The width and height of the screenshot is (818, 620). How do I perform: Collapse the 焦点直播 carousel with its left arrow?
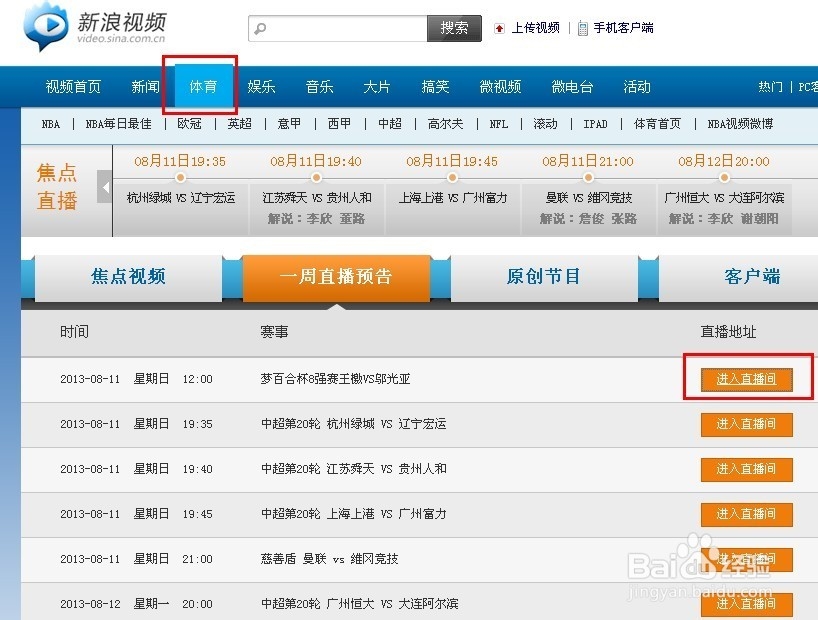tap(106, 186)
